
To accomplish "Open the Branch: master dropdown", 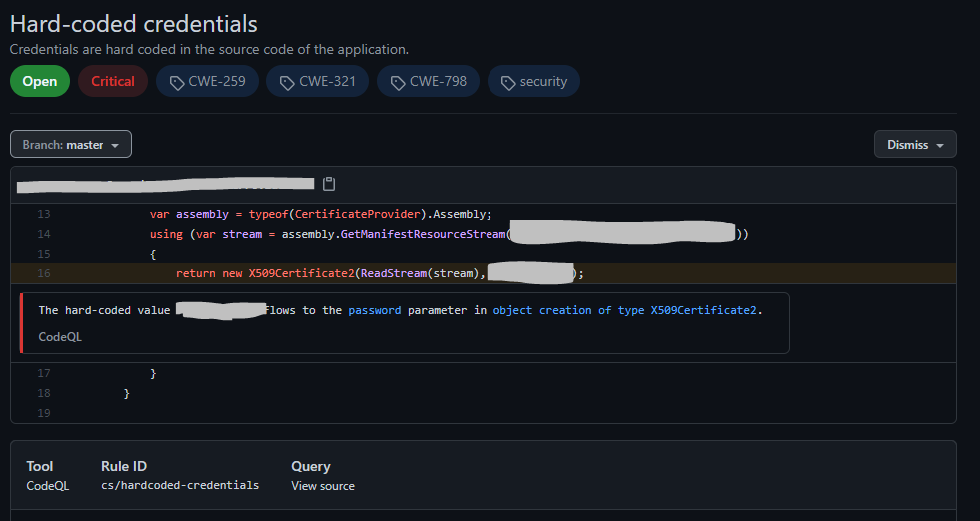I will (71, 145).
